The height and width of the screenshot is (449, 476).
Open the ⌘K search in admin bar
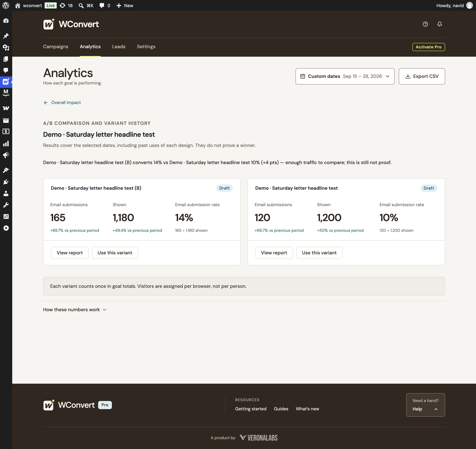tap(86, 5)
